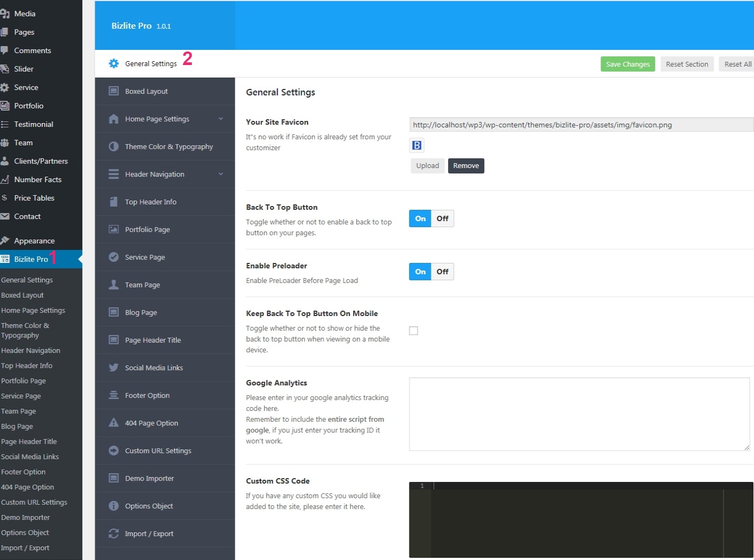Open Boxed Layout options tab

pyautogui.click(x=165, y=91)
